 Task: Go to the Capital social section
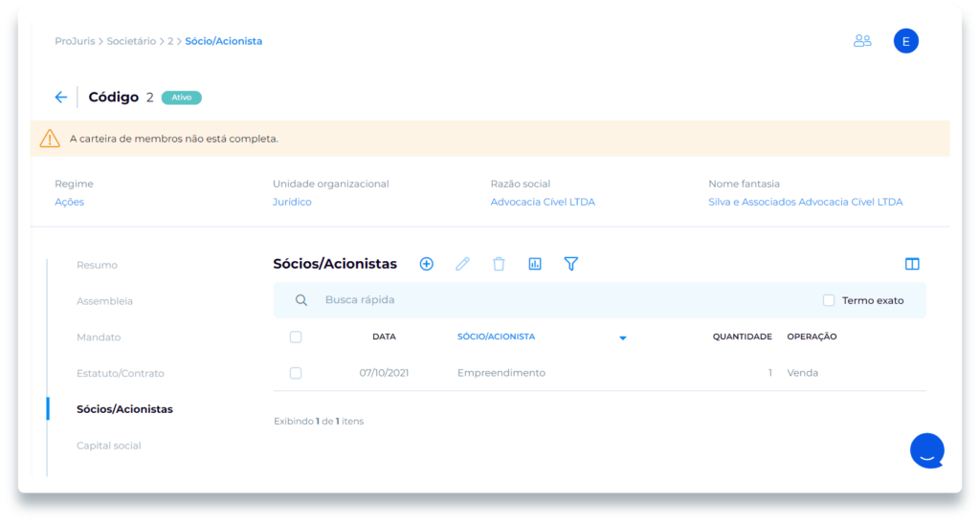108,446
